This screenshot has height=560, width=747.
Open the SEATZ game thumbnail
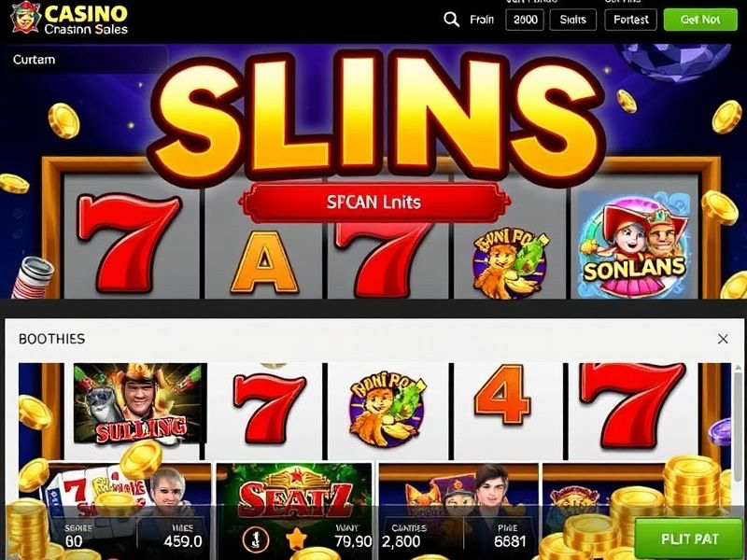pyautogui.click(x=295, y=497)
